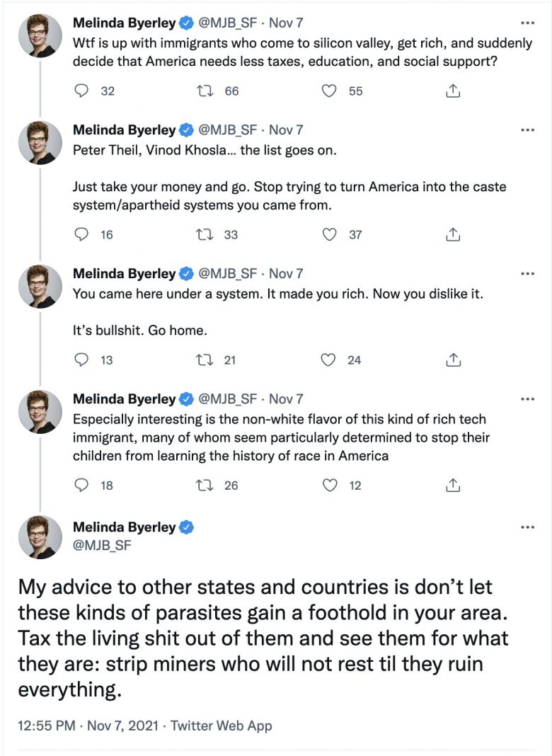Click Melinda Byerley's avatar on the main tweet
Viewport: 552px width, 756px height.
coord(40,537)
